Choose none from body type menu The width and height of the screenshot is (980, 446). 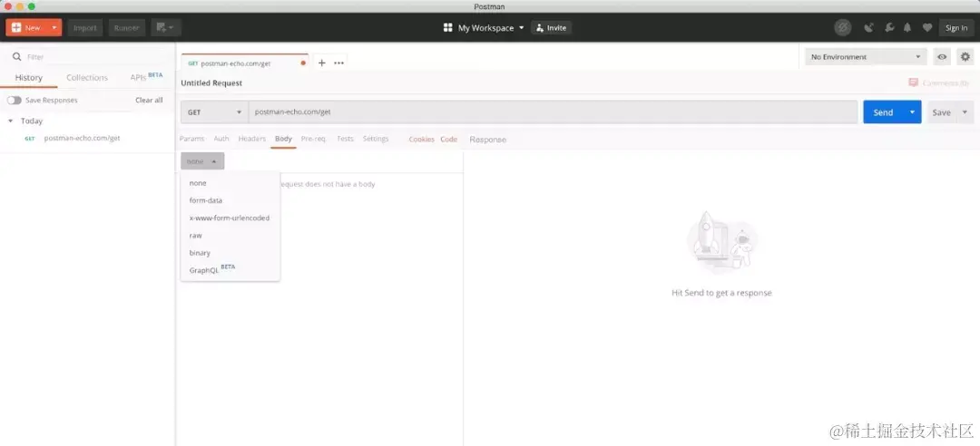(x=230, y=183)
